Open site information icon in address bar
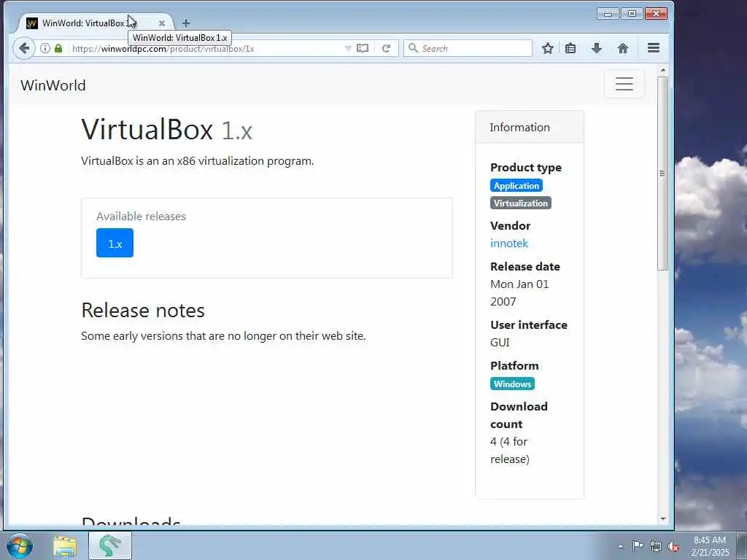747x560 pixels. tap(44, 48)
